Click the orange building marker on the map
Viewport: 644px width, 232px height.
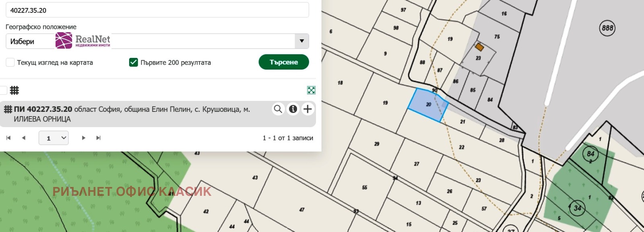(x=479, y=47)
